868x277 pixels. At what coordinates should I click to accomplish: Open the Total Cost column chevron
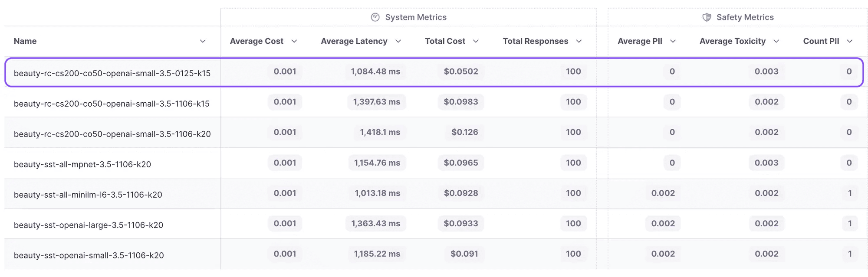tap(476, 41)
